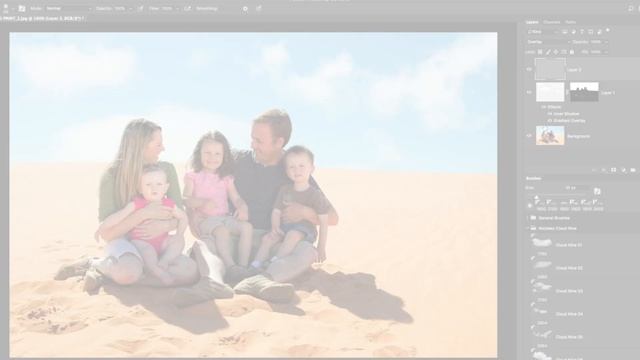
Task: Open the Fill dropdown arrow
Action: pos(606,52)
